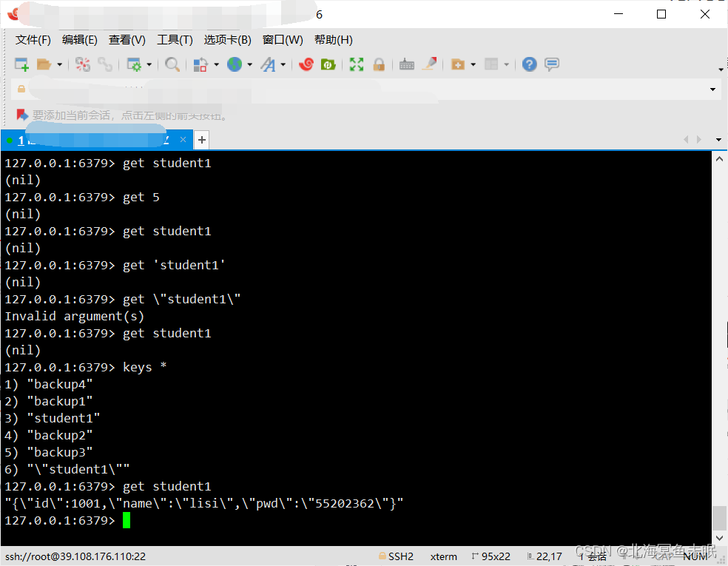Open the 帮助(H) menu
The image size is (728, 566).
(x=334, y=40)
